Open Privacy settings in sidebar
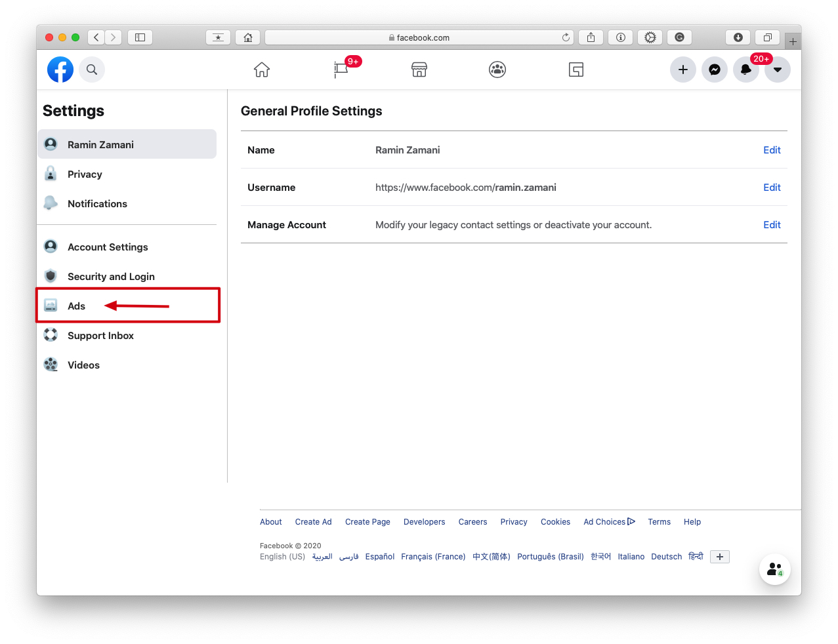 pos(127,174)
